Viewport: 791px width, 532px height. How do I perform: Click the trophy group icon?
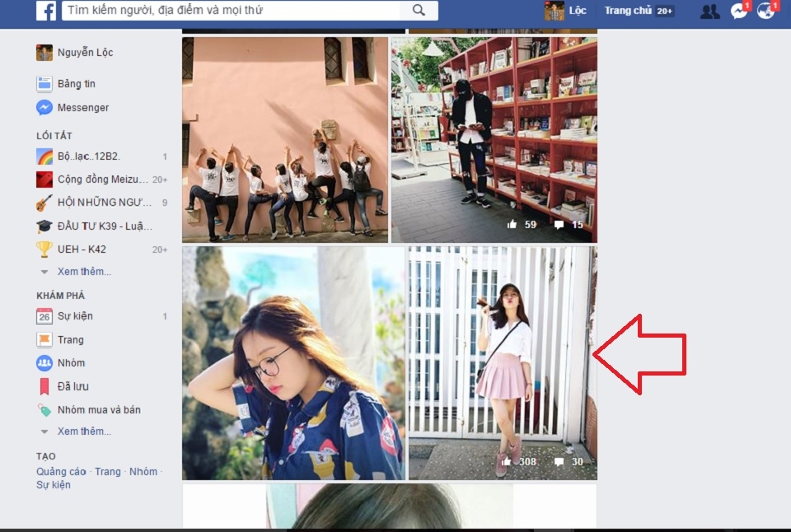(44, 249)
